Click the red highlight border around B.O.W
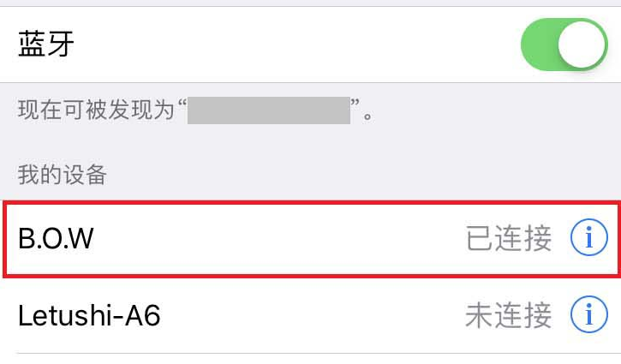 (311, 203)
